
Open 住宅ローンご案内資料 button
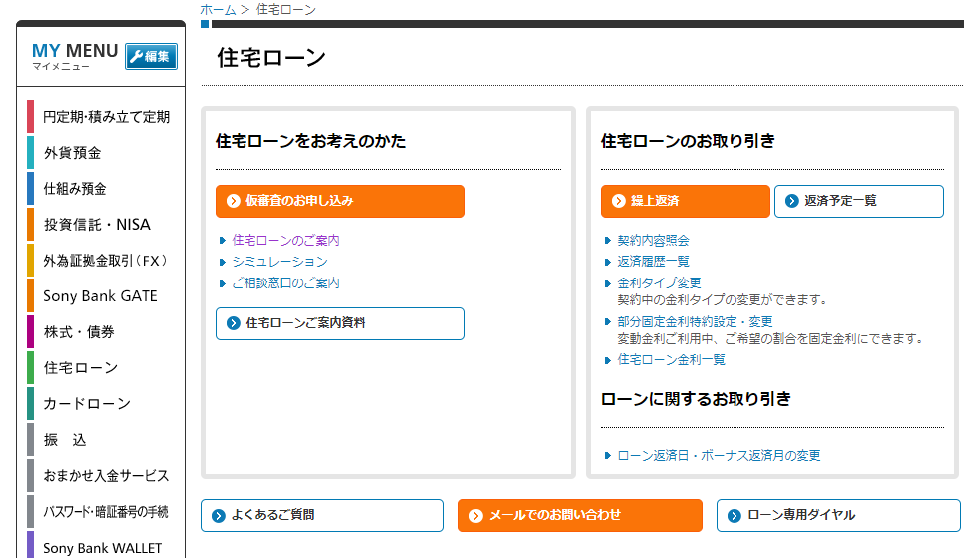pyautogui.click(x=340, y=323)
